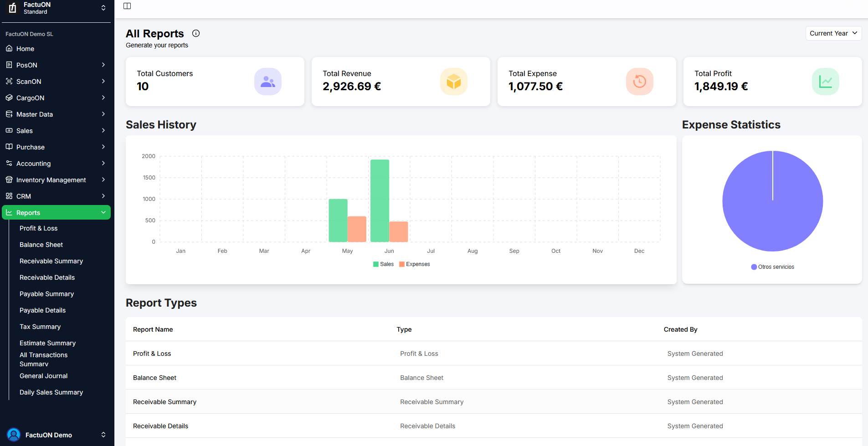Click the Total Revenue box icon
The height and width of the screenshot is (446, 868).
click(x=454, y=82)
